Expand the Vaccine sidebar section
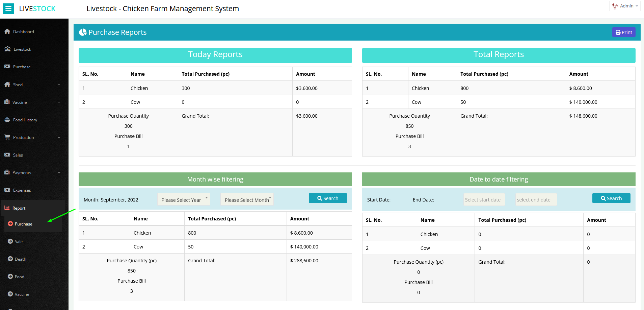 coord(59,102)
